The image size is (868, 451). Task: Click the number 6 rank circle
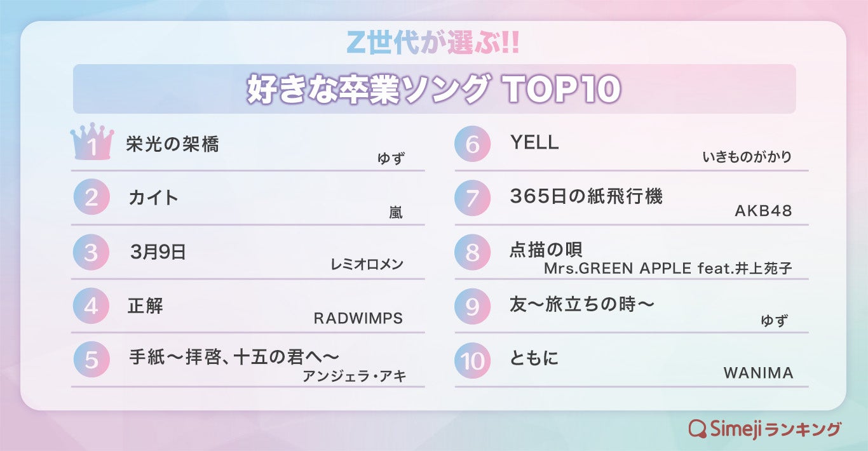coord(473,144)
